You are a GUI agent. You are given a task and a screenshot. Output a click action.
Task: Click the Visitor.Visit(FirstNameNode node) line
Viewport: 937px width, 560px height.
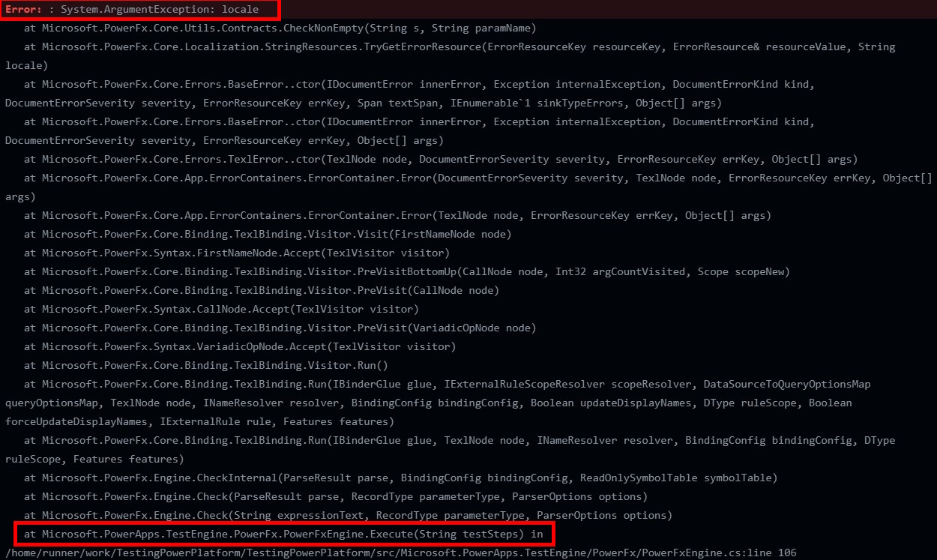pyautogui.click(x=268, y=235)
